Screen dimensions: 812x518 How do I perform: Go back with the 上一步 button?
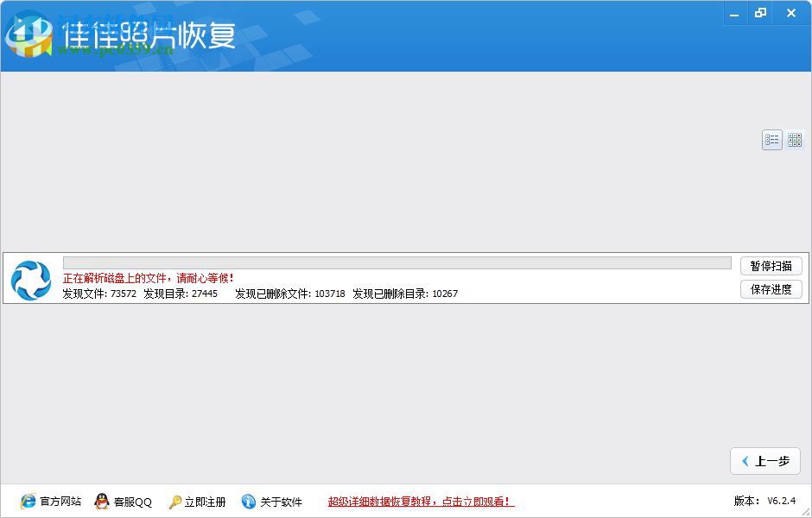click(765, 461)
